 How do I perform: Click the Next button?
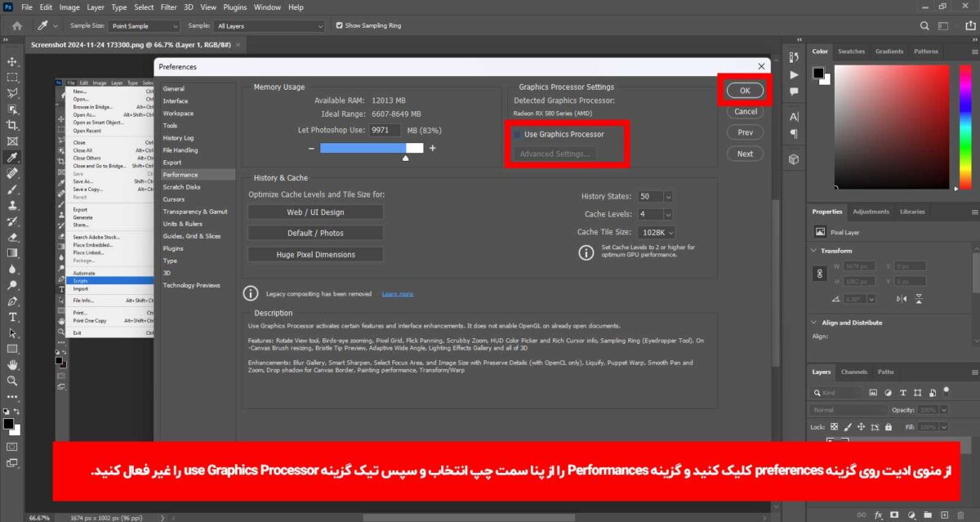coord(745,154)
